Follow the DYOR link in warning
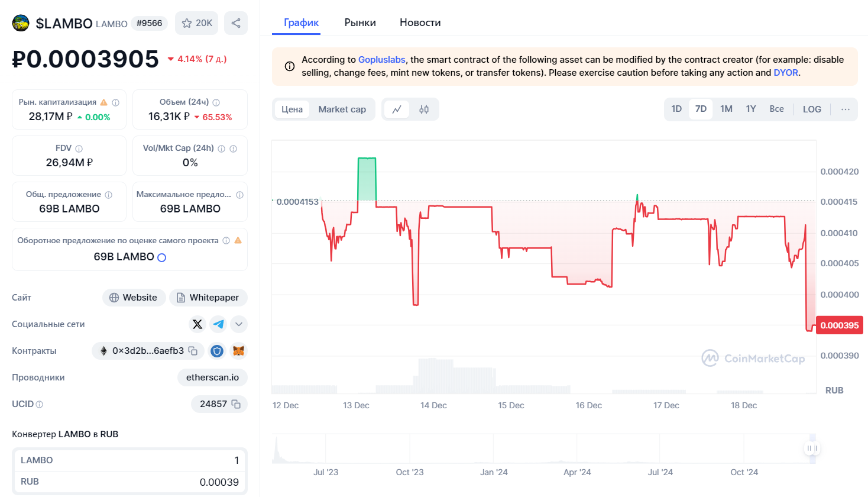 click(786, 73)
